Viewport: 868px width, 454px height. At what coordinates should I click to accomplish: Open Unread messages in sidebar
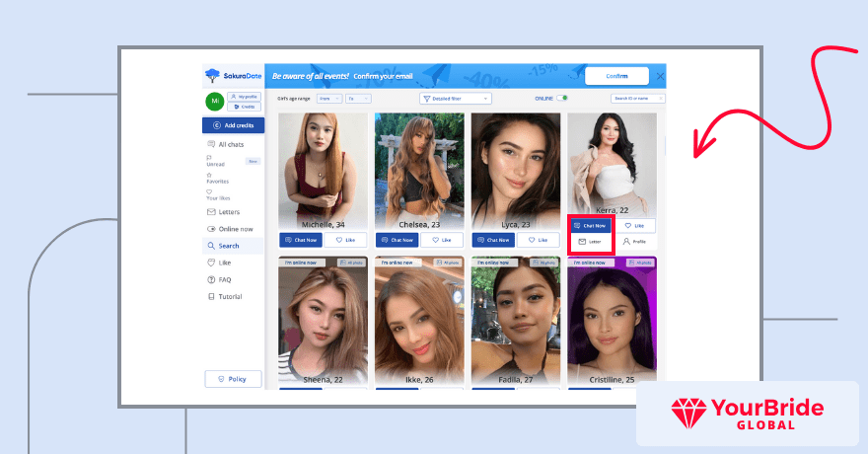pyautogui.click(x=216, y=161)
